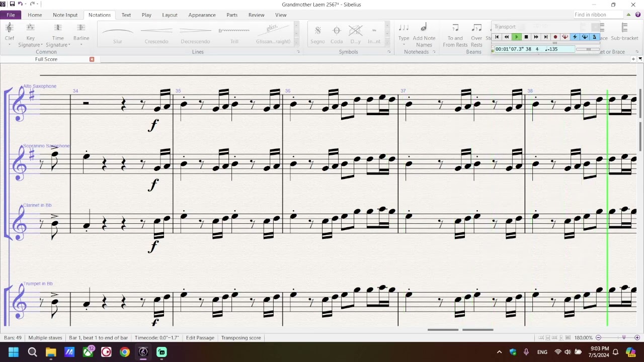This screenshot has width=644, height=362.
Task: Fast-forward playback in Transport
Action: coord(536,37)
